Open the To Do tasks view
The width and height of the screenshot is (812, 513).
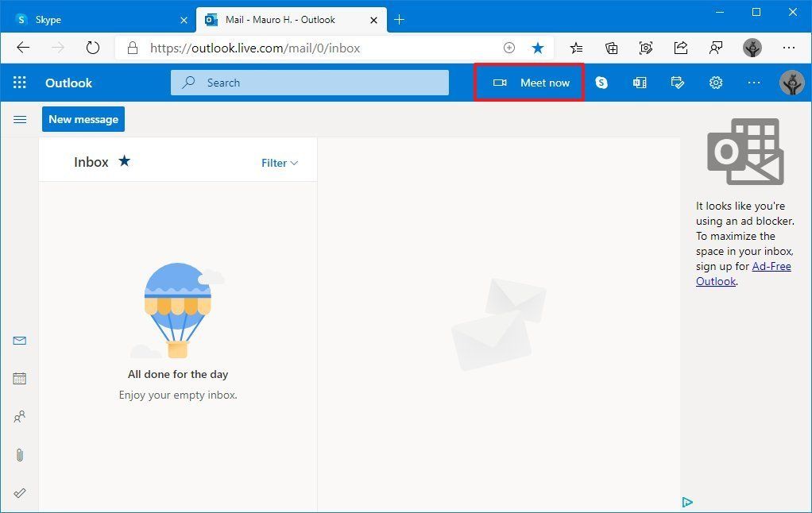(19, 492)
